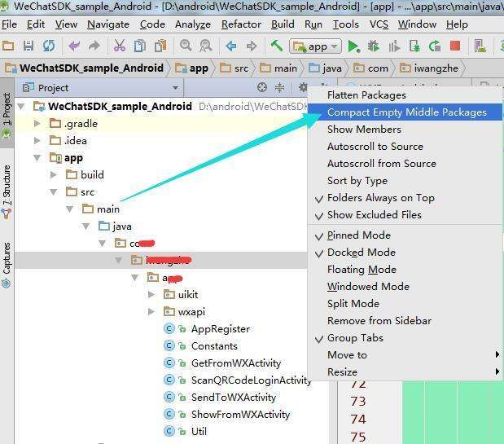Open the 7: Structure side tab

pyautogui.click(x=7, y=193)
